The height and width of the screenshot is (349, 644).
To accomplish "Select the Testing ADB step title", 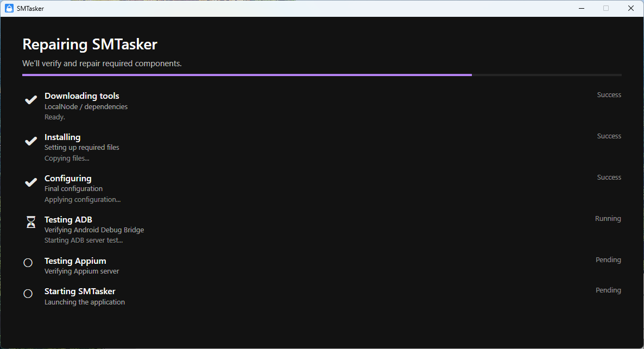I will click(68, 220).
